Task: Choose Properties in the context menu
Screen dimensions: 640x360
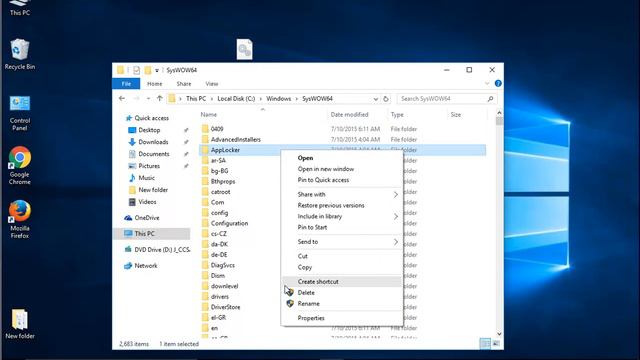Action: [x=341, y=318]
